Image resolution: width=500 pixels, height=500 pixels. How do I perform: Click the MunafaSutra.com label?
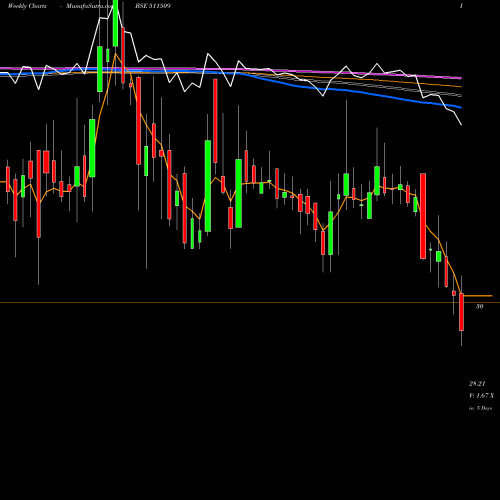pyautogui.click(x=89, y=6)
